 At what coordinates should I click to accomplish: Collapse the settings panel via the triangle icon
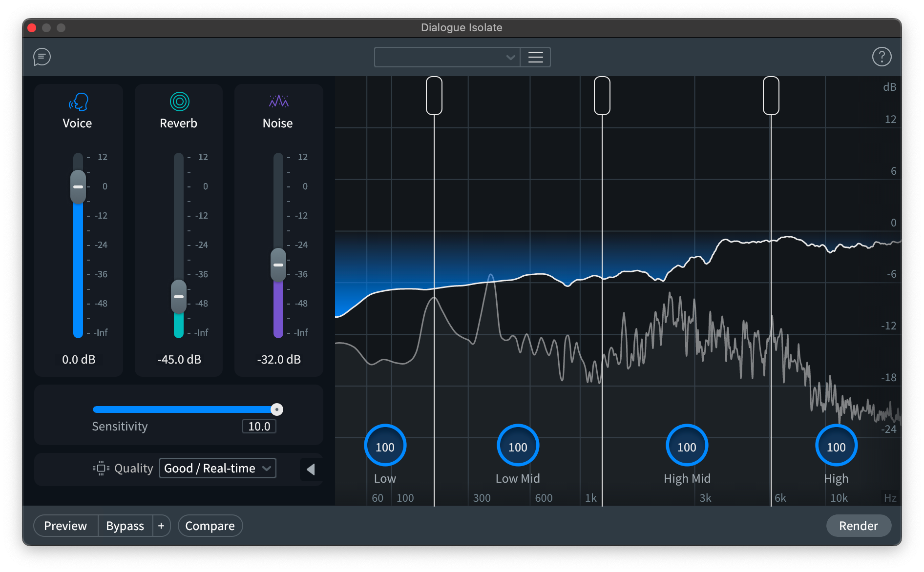[x=310, y=469]
